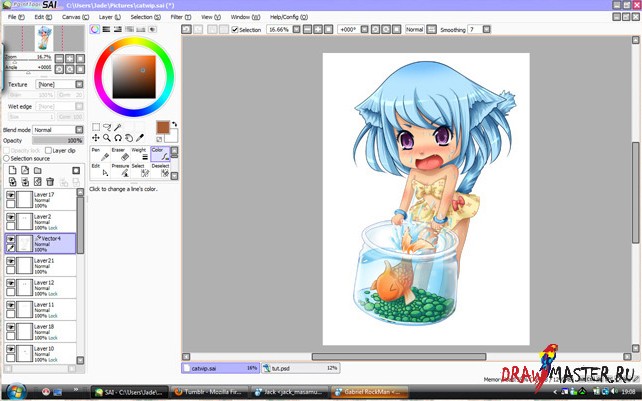642x401 pixels.
Task: Hide Layer12 using its eye icon
Action: point(11,283)
